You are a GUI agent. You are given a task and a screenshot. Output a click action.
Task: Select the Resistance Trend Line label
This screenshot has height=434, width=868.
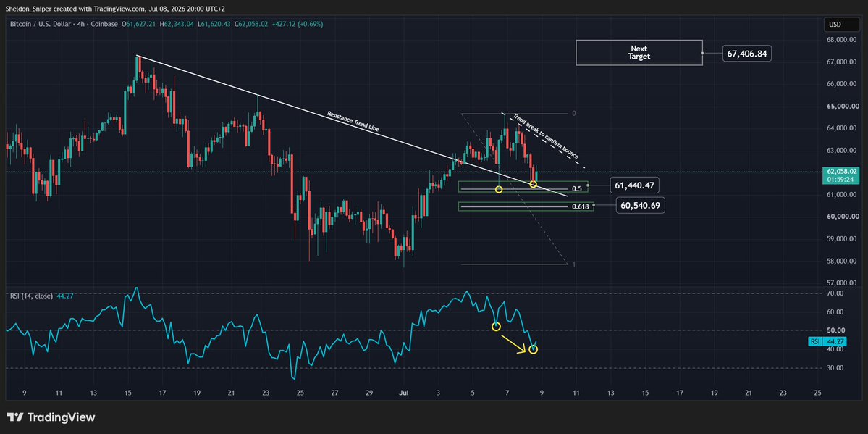(x=353, y=122)
